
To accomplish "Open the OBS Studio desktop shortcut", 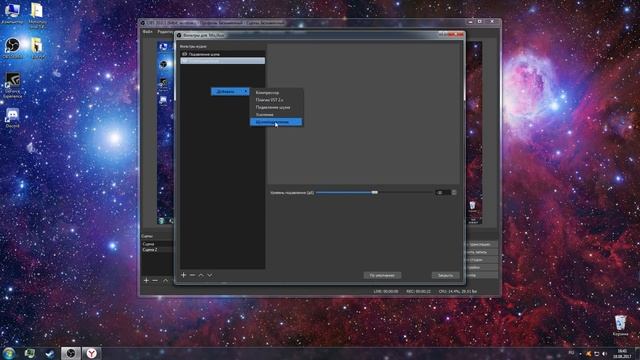I will (12, 48).
